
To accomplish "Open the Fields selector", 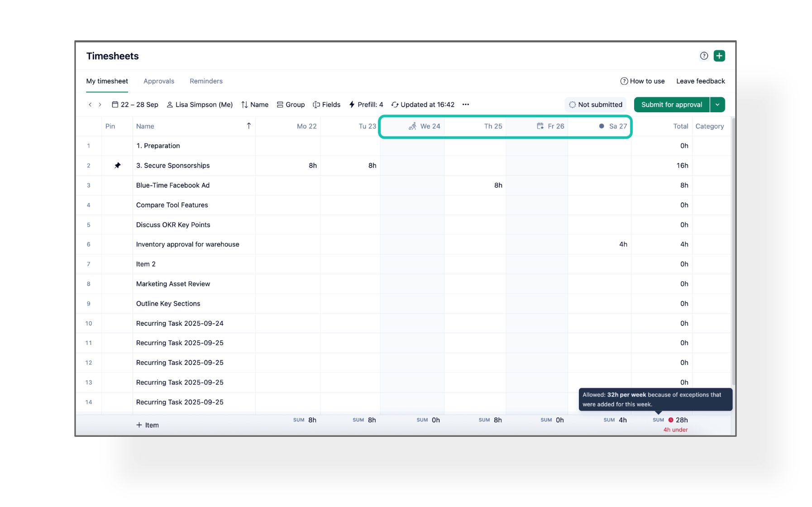I will click(x=326, y=105).
